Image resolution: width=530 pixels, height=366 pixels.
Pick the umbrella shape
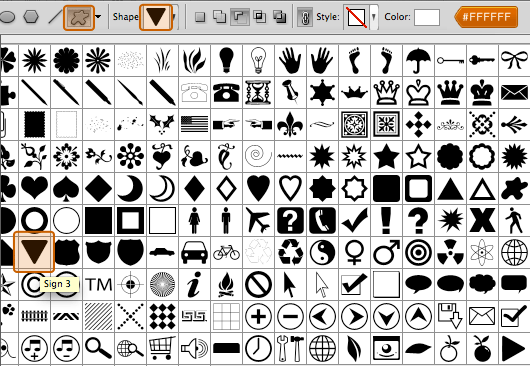[418, 60]
